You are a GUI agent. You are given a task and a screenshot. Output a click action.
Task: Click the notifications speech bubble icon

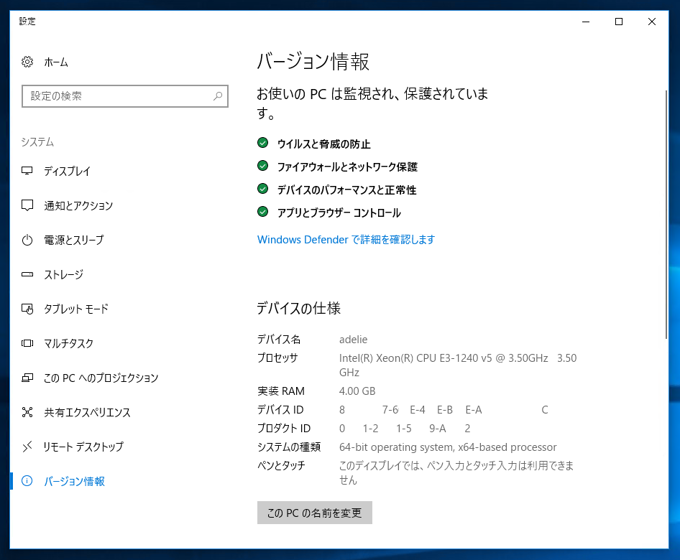coord(27,205)
